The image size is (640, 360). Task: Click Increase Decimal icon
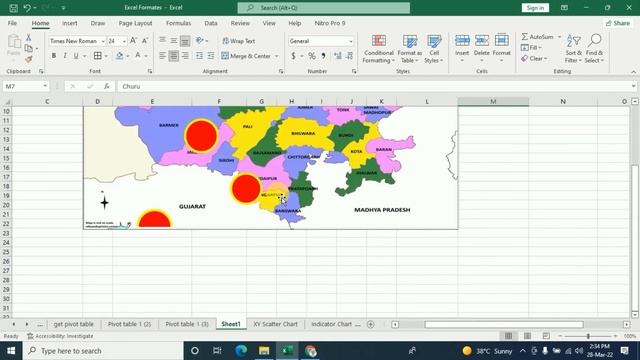[338, 56]
